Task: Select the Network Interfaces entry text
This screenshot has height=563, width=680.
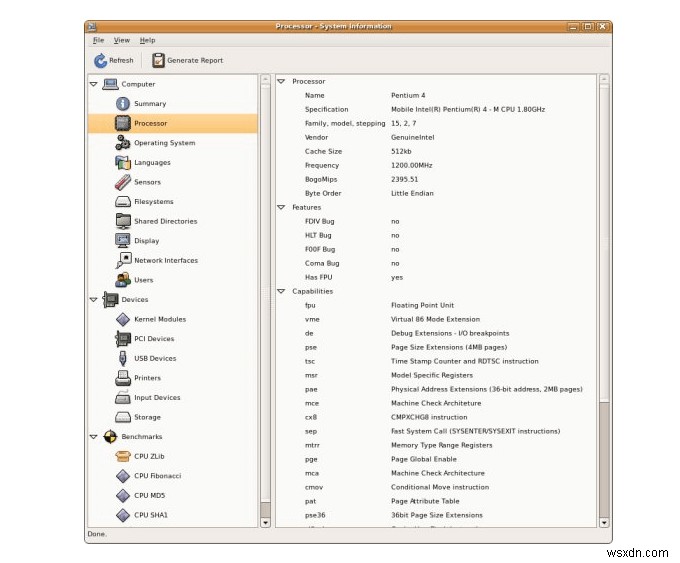Action: tap(166, 260)
